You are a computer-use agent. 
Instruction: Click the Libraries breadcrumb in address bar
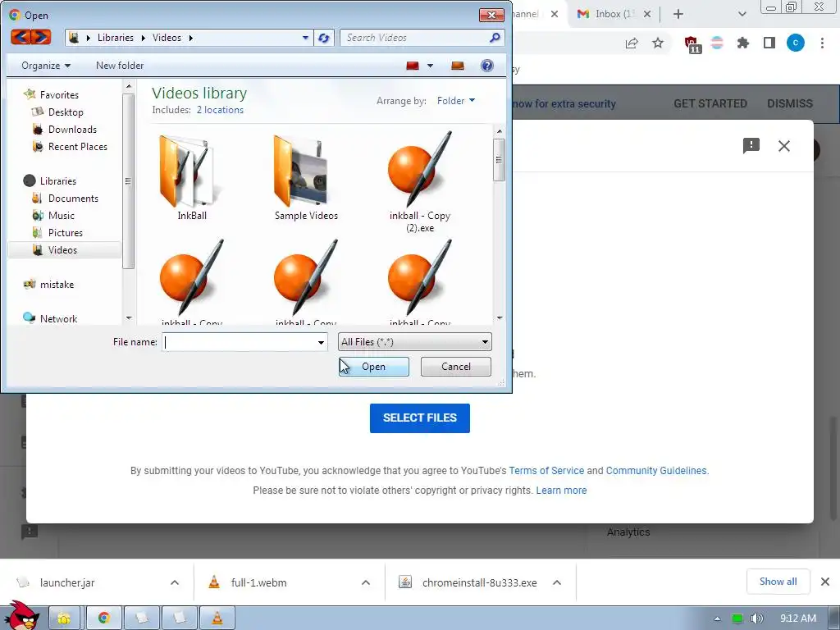click(115, 38)
